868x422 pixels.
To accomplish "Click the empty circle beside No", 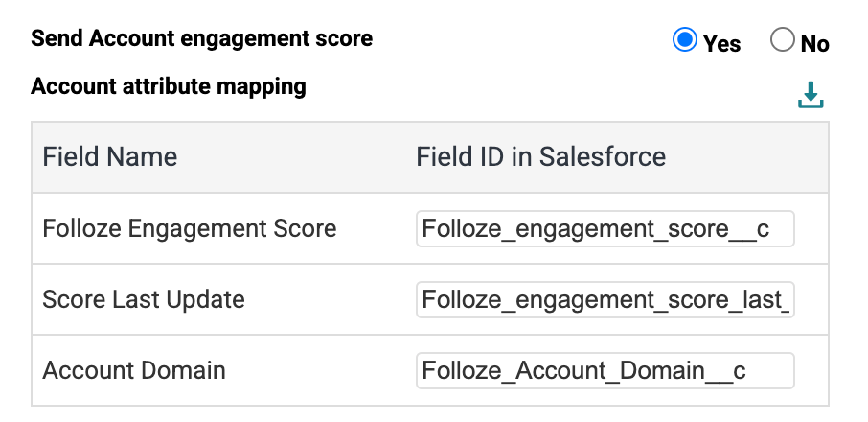I will coord(783,40).
